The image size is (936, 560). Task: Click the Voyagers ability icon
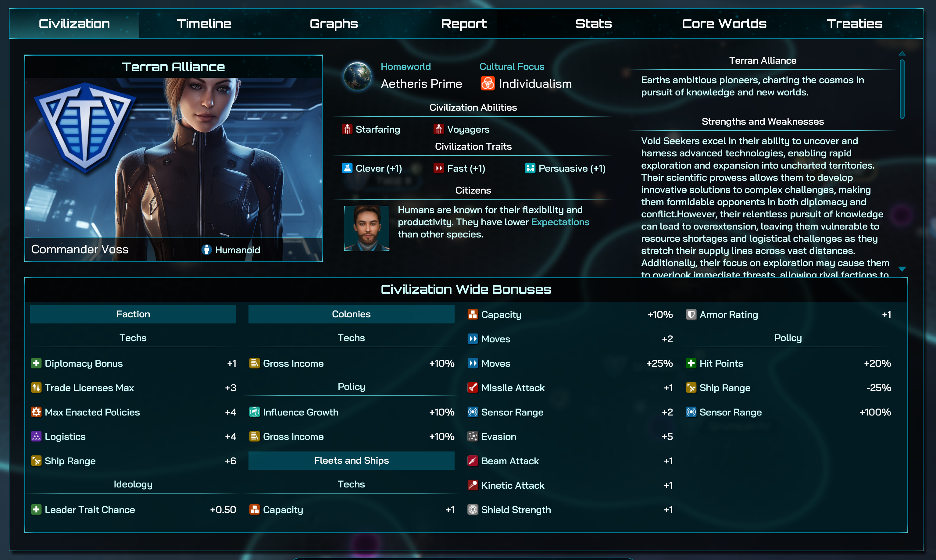pos(438,129)
